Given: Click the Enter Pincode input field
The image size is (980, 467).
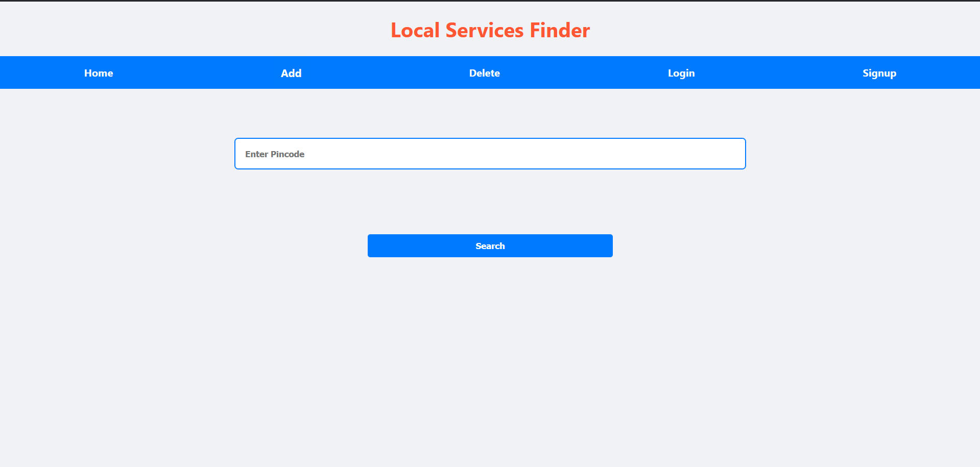Looking at the screenshot, I should pos(490,154).
